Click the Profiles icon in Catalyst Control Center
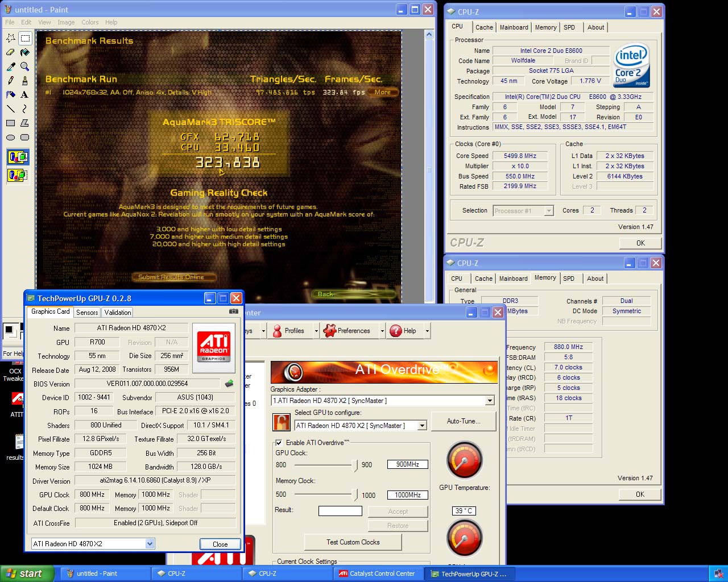The image size is (728, 582). (x=277, y=331)
